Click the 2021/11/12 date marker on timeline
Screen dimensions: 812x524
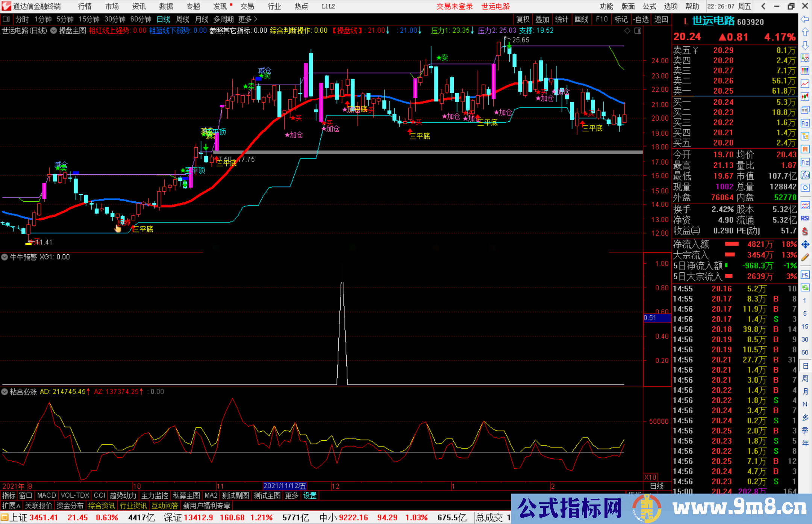(x=285, y=486)
